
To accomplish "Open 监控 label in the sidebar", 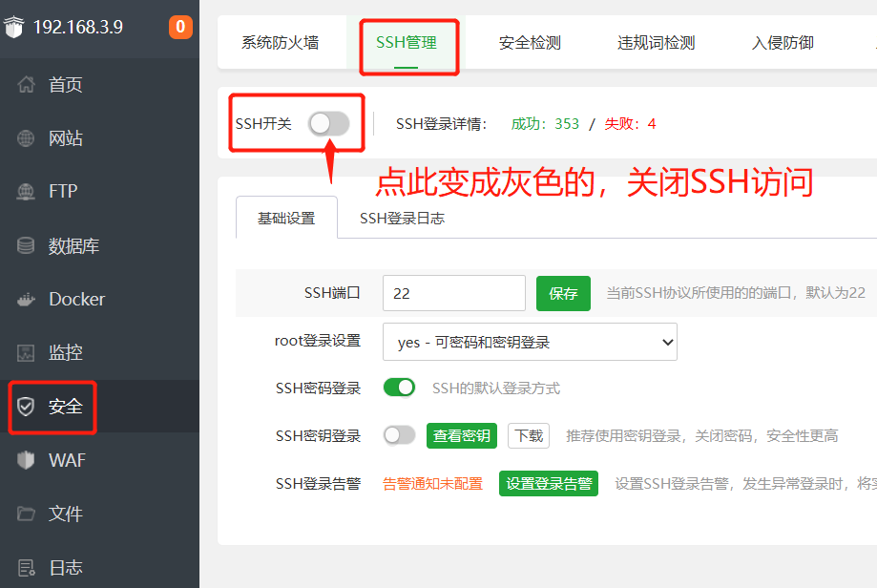I will (66, 352).
